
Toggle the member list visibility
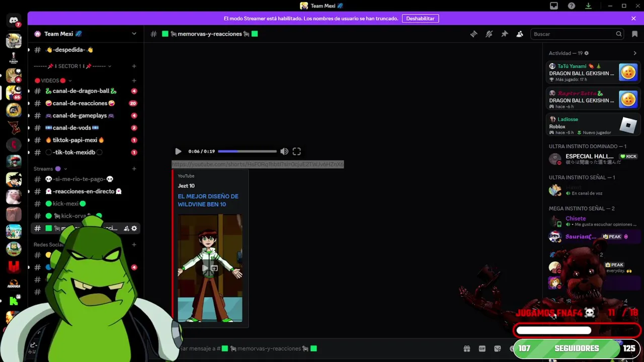tap(520, 34)
